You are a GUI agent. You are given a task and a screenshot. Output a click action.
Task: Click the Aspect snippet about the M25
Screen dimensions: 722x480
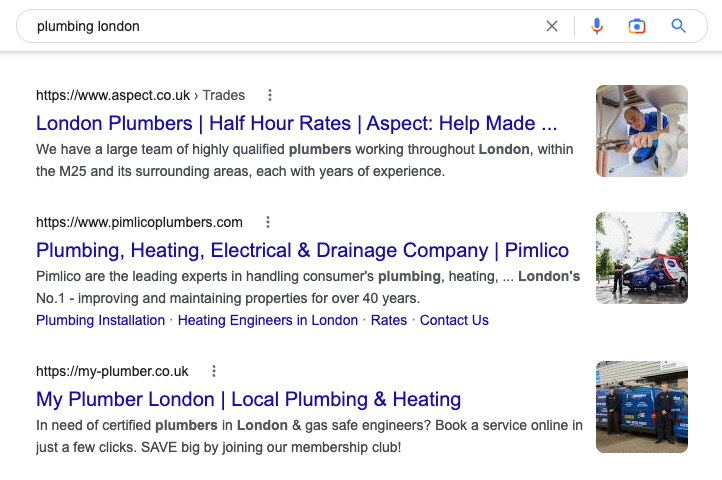[x=305, y=160]
